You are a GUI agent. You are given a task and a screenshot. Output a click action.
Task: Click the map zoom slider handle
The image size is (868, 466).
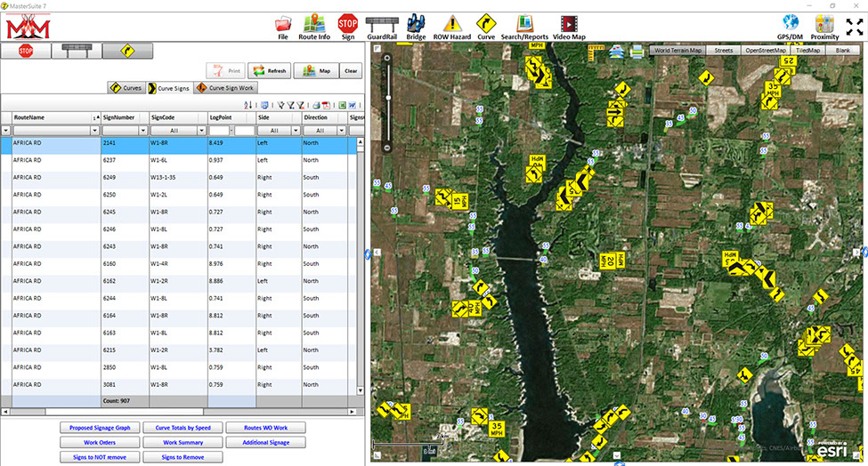coord(387,98)
